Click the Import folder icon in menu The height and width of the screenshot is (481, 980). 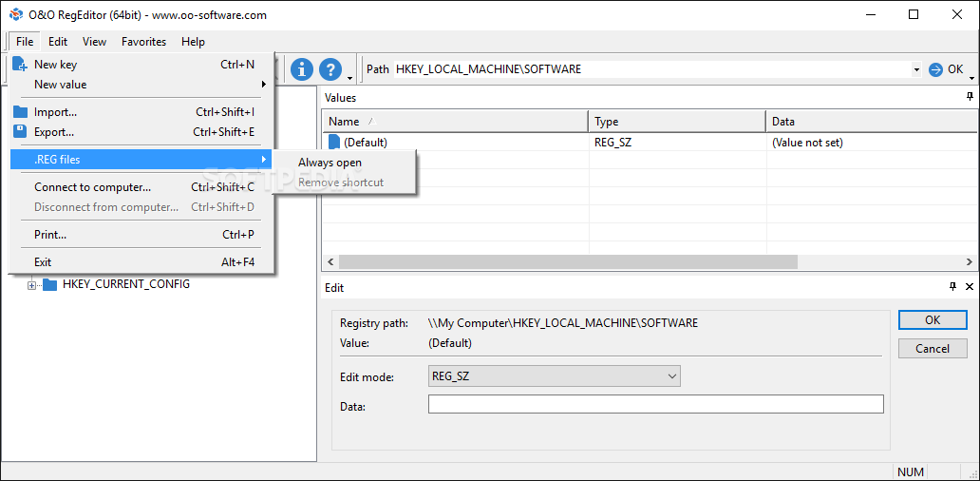(x=21, y=112)
